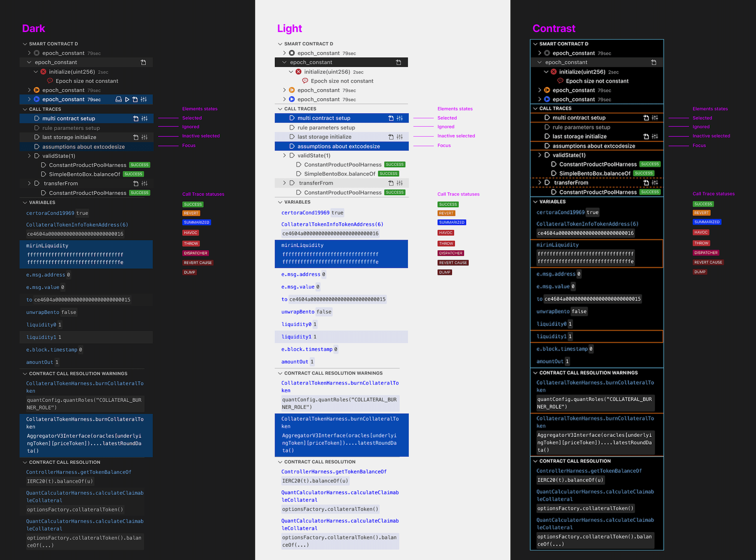Click the rerun icon on the epoch_constant header bar
This screenshot has width=756, height=560.
tap(143, 62)
